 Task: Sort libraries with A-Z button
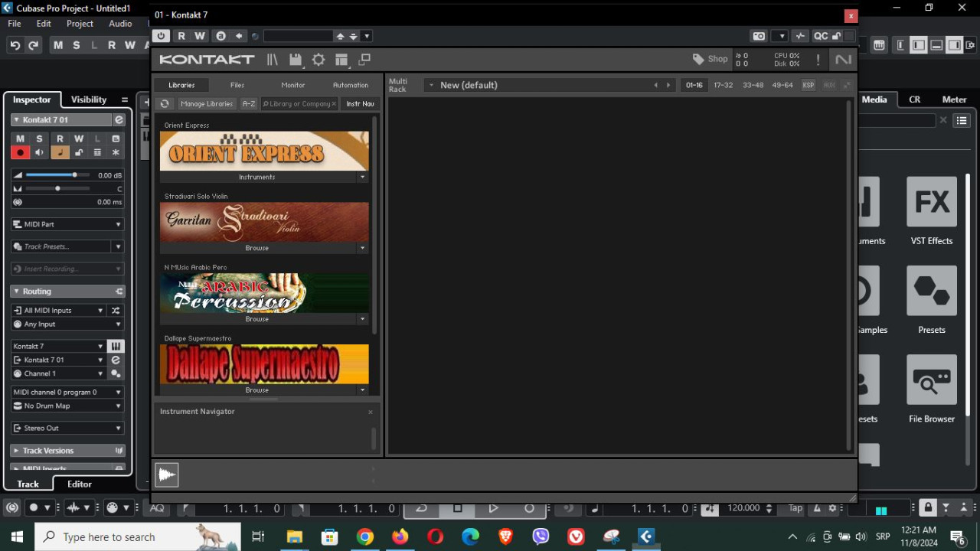(x=249, y=103)
